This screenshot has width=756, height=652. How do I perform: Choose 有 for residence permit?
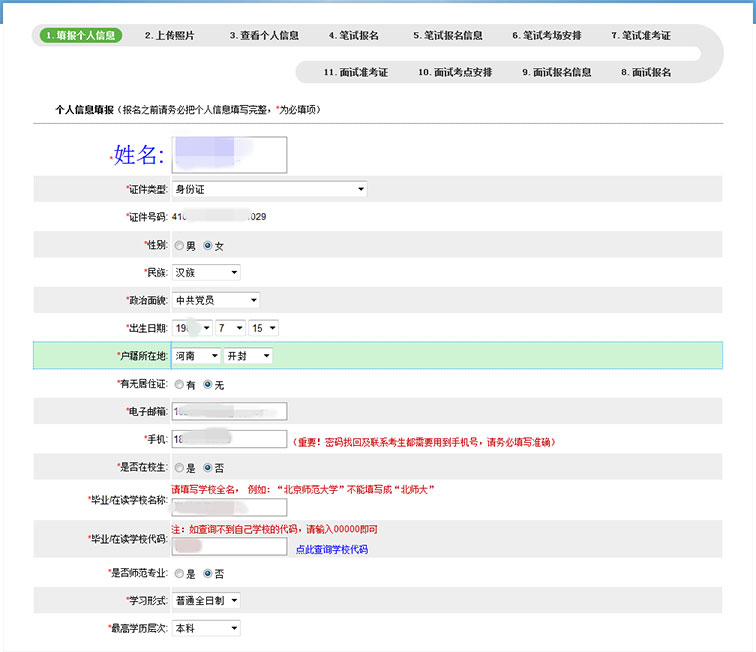tap(179, 384)
